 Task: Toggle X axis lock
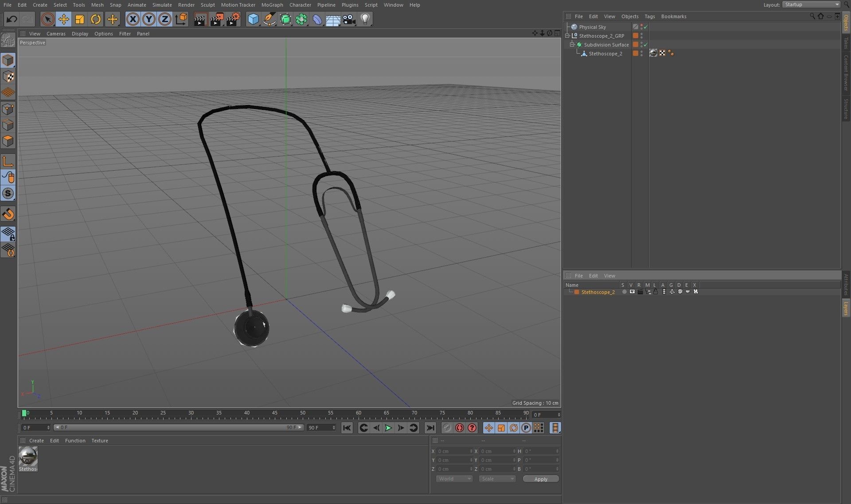pyautogui.click(x=133, y=19)
